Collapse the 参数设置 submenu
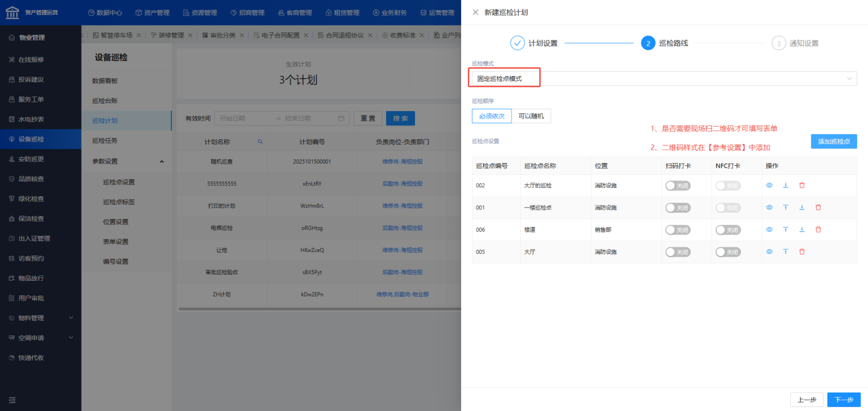Viewport: 868px width, 411px height. (x=161, y=161)
